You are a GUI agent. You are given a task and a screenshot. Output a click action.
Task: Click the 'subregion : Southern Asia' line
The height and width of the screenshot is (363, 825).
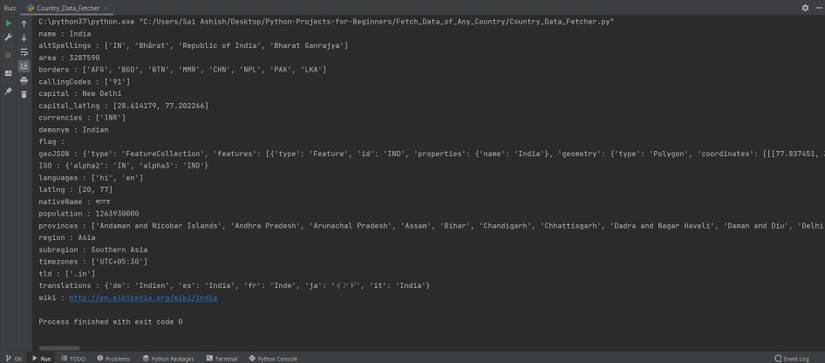click(x=93, y=250)
